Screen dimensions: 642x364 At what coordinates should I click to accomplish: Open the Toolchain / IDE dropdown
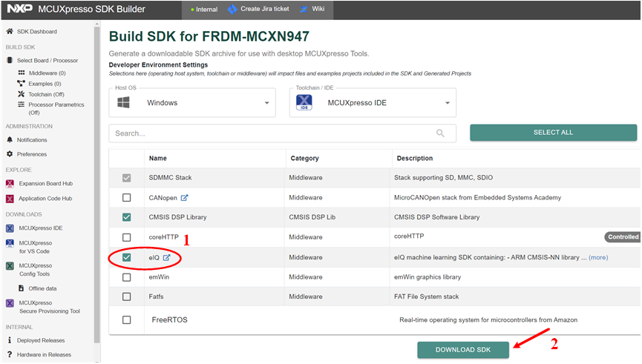click(x=373, y=102)
